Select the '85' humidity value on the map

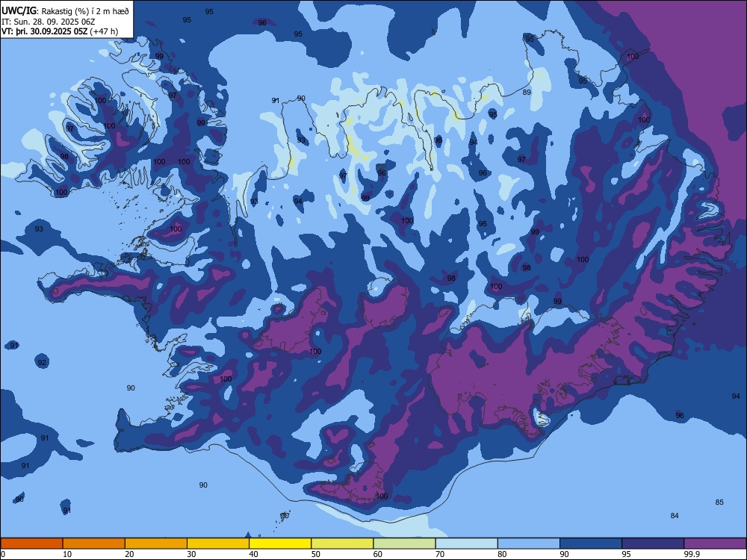click(x=719, y=503)
